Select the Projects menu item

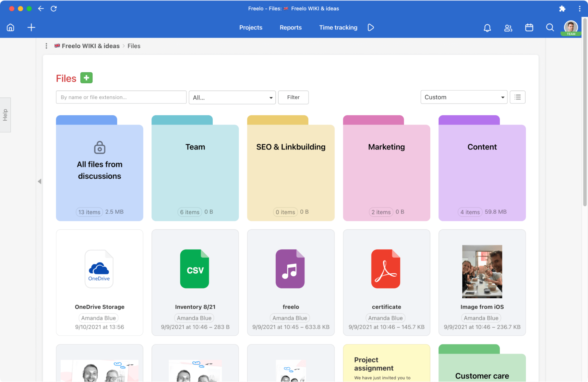pyautogui.click(x=251, y=27)
